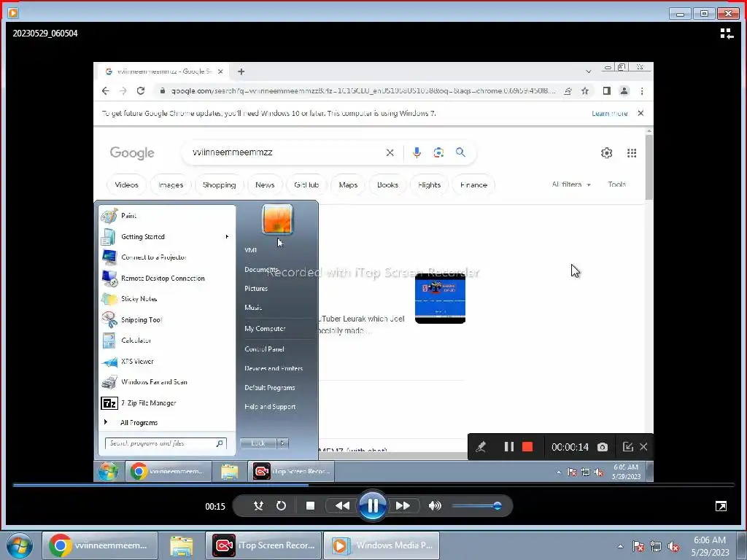Open Chrome three-dot menu in the video
This screenshot has height=560, width=747.
pos(642,91)
